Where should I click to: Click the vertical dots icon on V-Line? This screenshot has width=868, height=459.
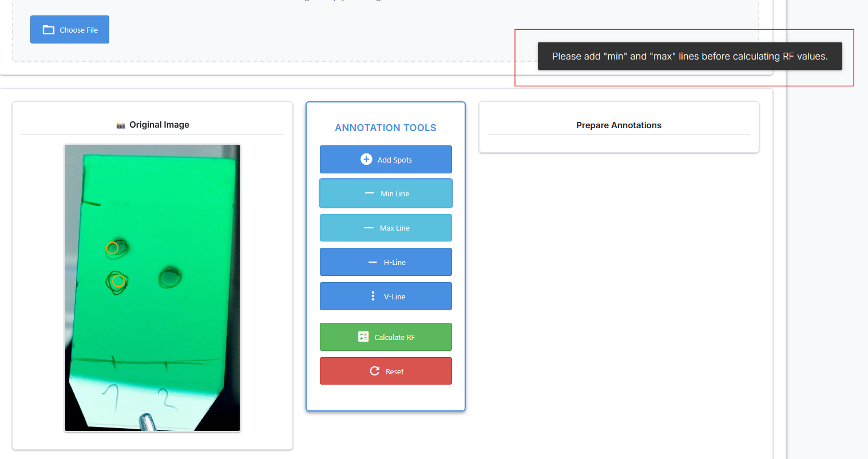[373, 296]
